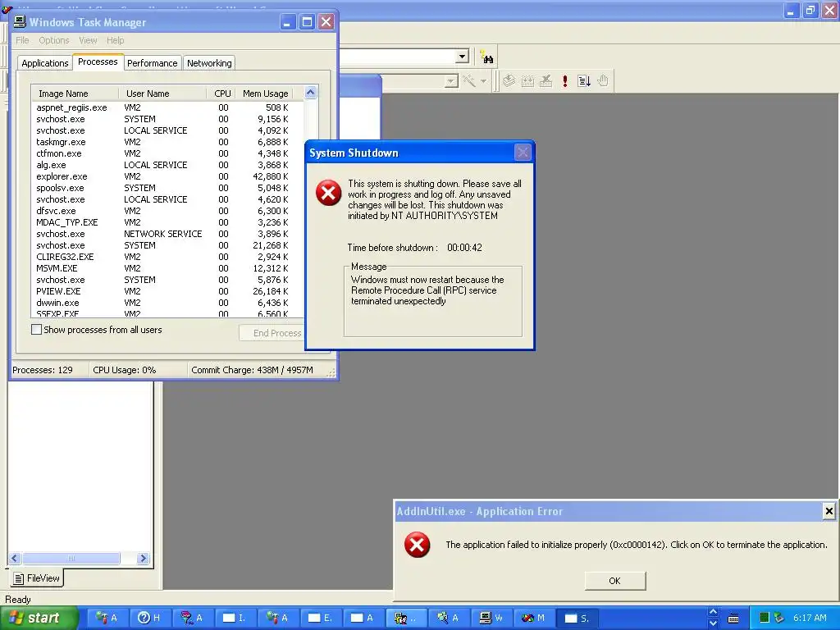Open the taskbar button labeled I.
The height and width of the screenshot is (630, 840).
coord(235,618)
